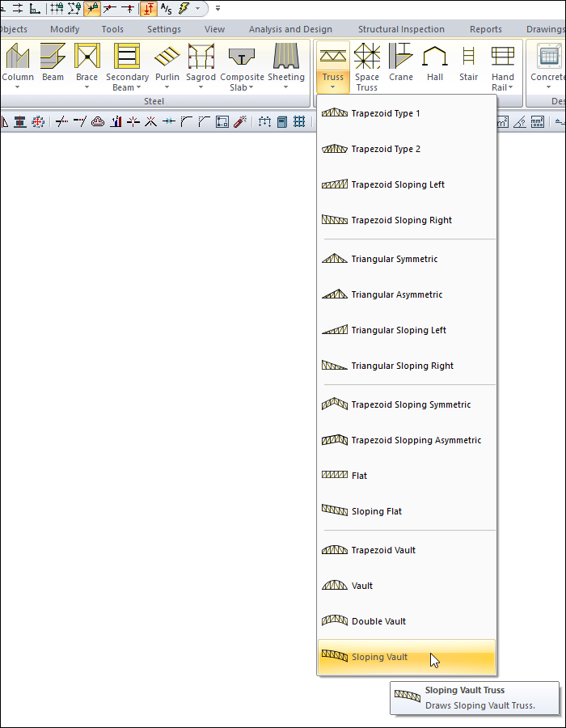Toggle the locked polyline snap icon
This screenshot has height=728, width=566.
[x=74, y=8]
